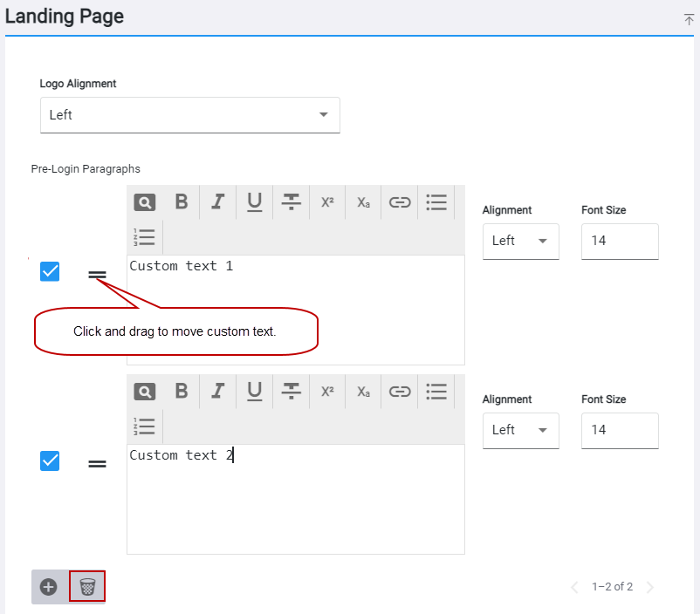700x614 pixels.
Task: Click superscript icon in first toolbar
Action: click(327, 202)
